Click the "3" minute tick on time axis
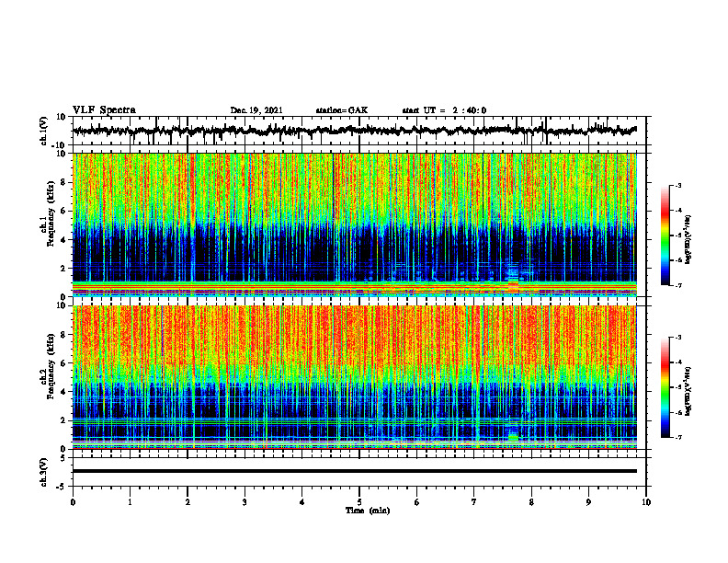 coord(245,502)
